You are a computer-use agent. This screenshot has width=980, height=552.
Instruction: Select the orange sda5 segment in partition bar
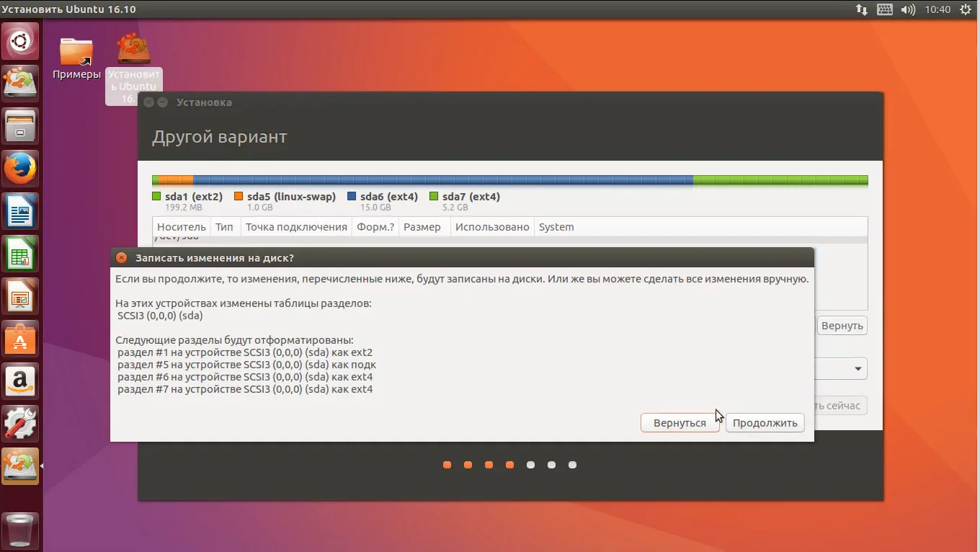click(x=176, y=180)
